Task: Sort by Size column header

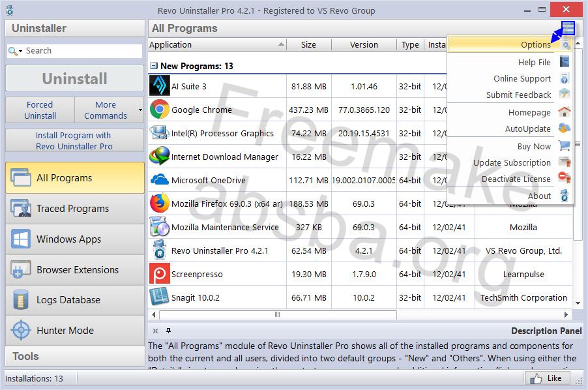Action: [308, 44]
